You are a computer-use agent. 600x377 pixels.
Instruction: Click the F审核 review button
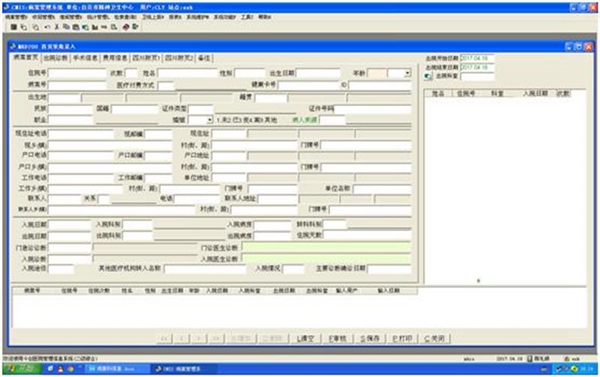click(338, 338)
